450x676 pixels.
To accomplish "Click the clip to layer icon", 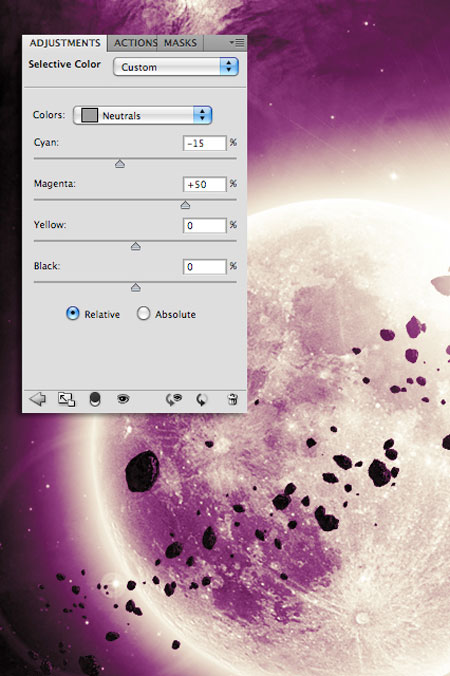I will [x=95, y=399].
